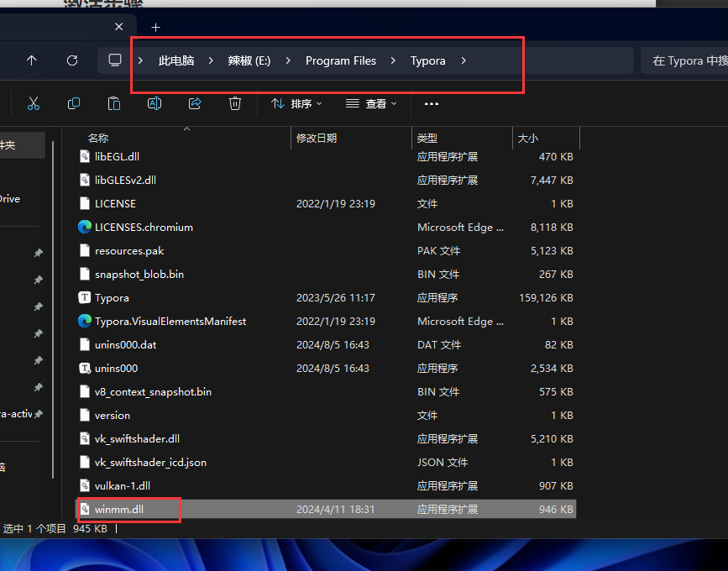
Task: Select file vk_swiftshader_icd.json
Action: click(x=150, y=463)
